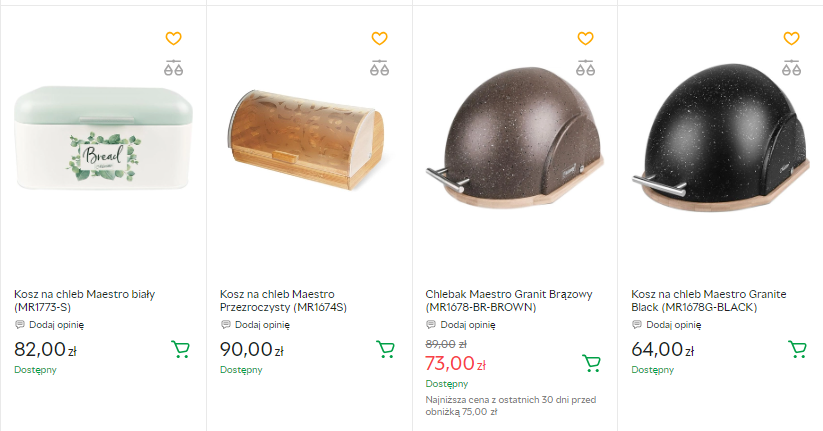Open Maestro Przezroczysty (MR1674S) product page

284,300
